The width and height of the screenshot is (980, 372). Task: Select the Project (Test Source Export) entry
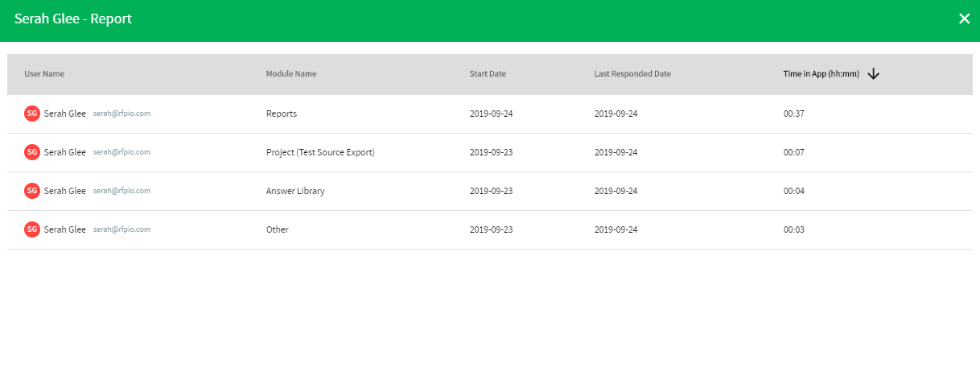click(x=320, y=152)
